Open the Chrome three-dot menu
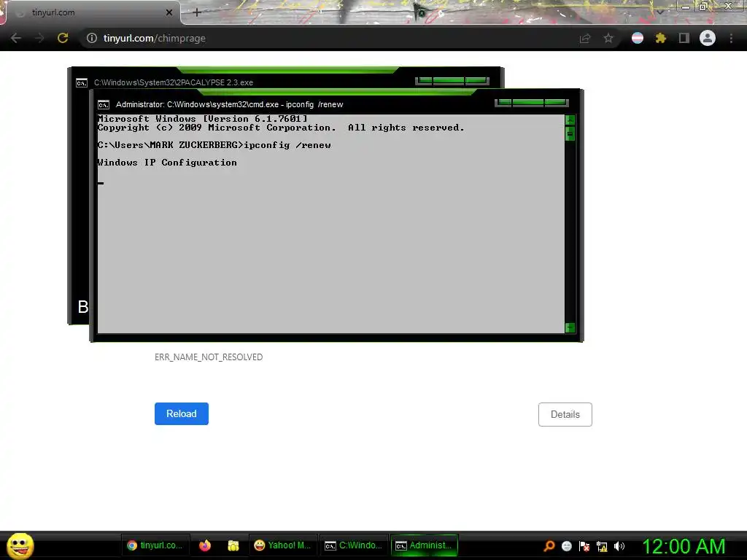 coord(731,38)
